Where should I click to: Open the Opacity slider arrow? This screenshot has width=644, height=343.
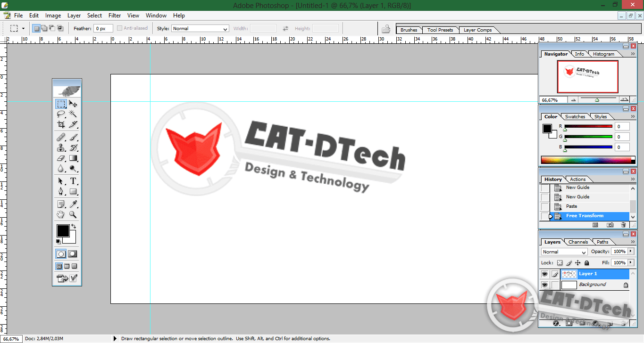click(631, 252)
